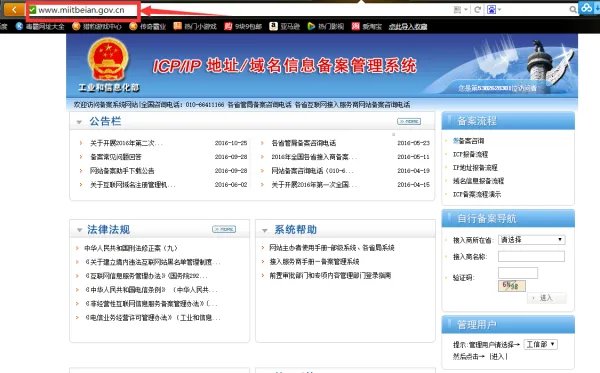Open notice 关于开展2016年第一次全国...
600x373 pixels.
pyautogui.click(x=314, y=184)
